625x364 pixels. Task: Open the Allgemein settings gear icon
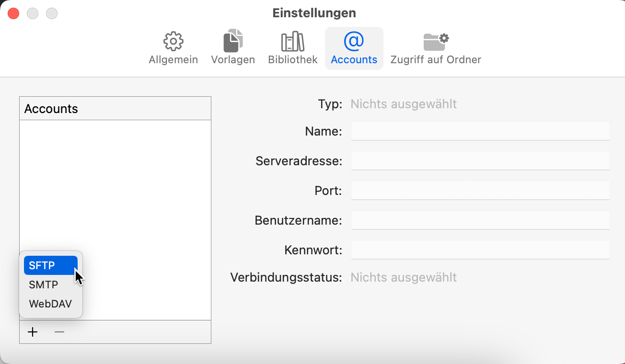tap(173, 45)
